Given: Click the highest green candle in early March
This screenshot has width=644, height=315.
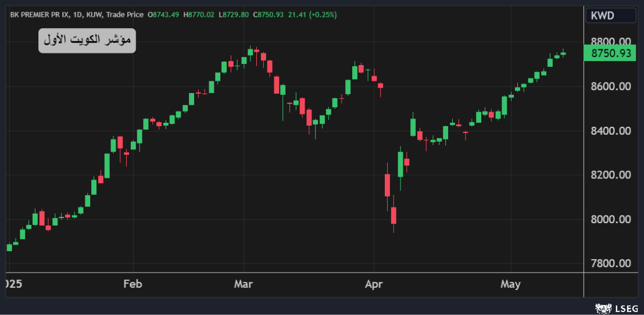Looking at the screenshot, I should click(x=251, y=52).
